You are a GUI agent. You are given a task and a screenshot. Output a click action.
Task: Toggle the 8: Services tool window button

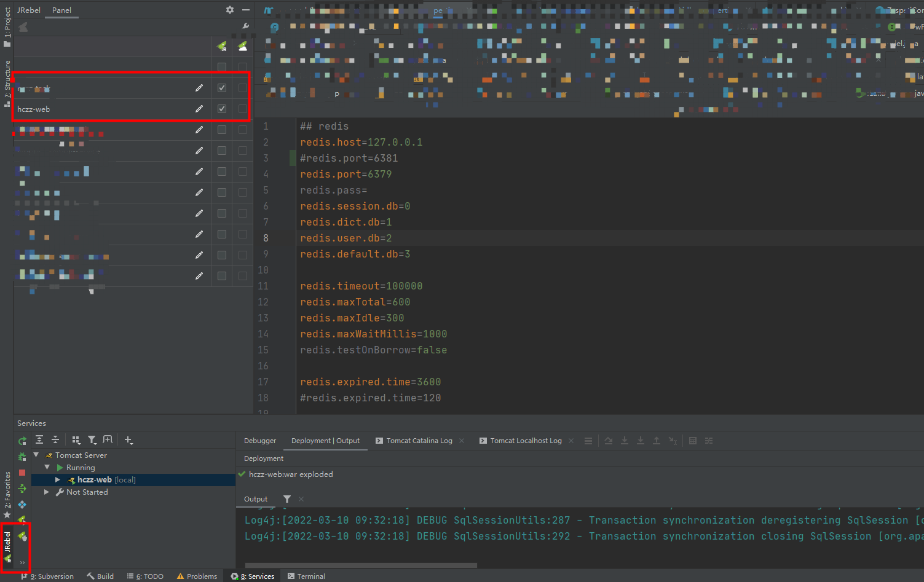click(x=253, y=576)
